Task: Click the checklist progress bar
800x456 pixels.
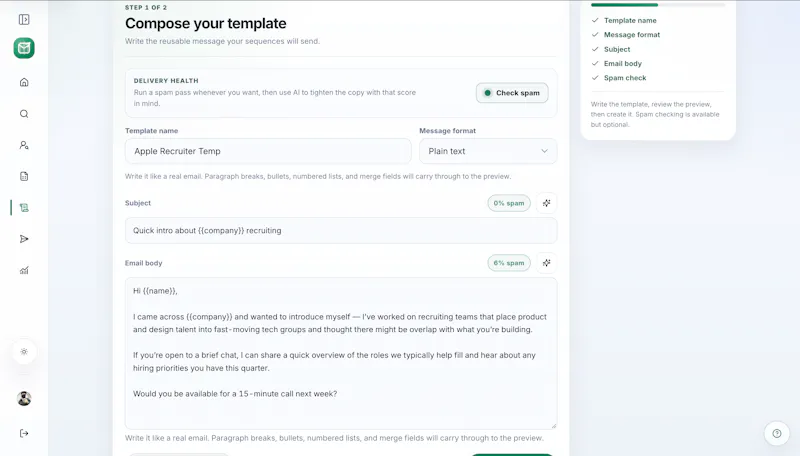Action: 658,5
